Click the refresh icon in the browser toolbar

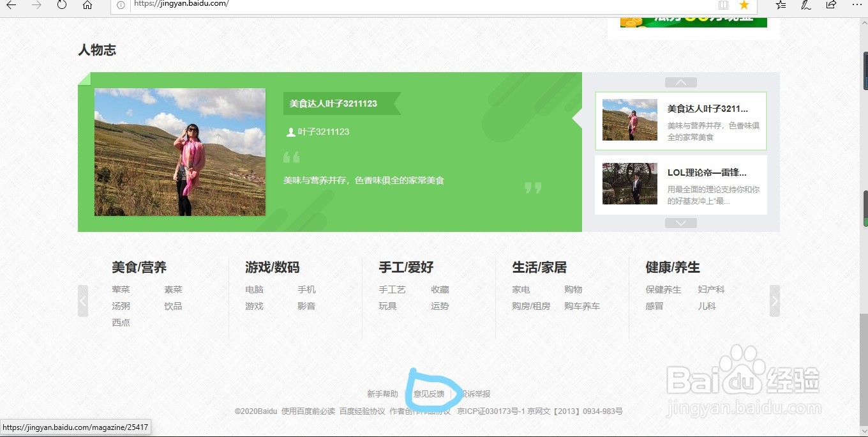61,5
